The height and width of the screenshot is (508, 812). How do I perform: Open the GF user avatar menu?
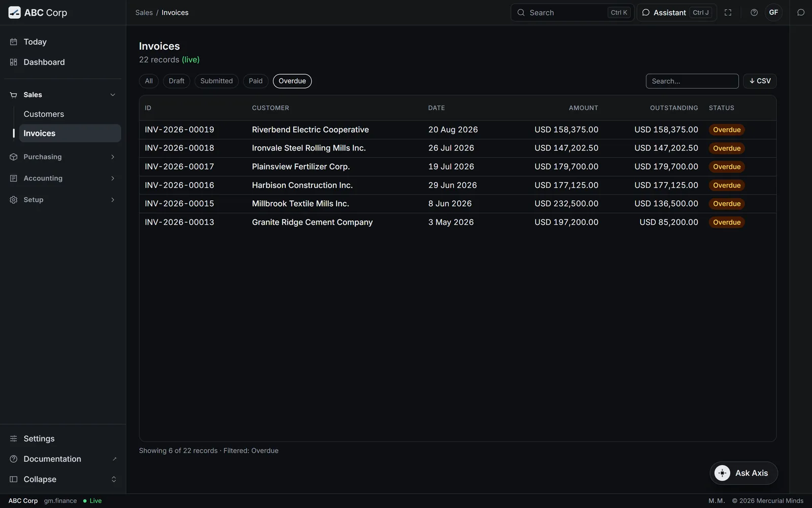coord(773,13)
